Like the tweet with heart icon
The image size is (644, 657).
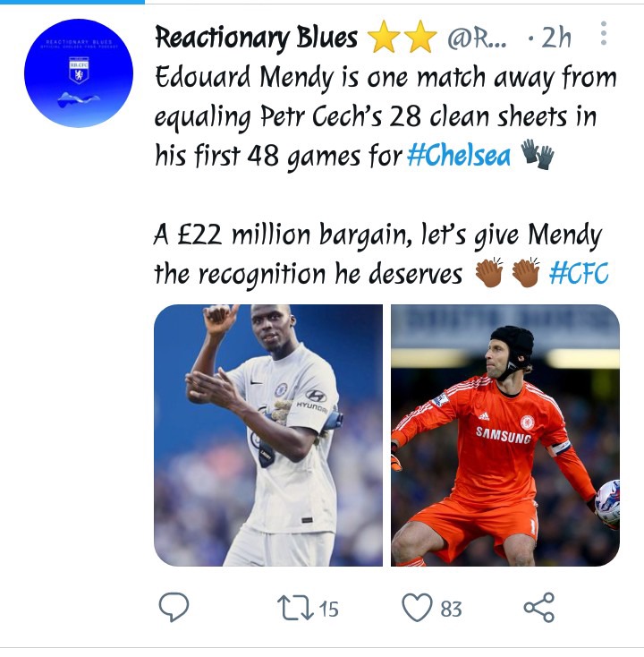[x=417, y=608]
